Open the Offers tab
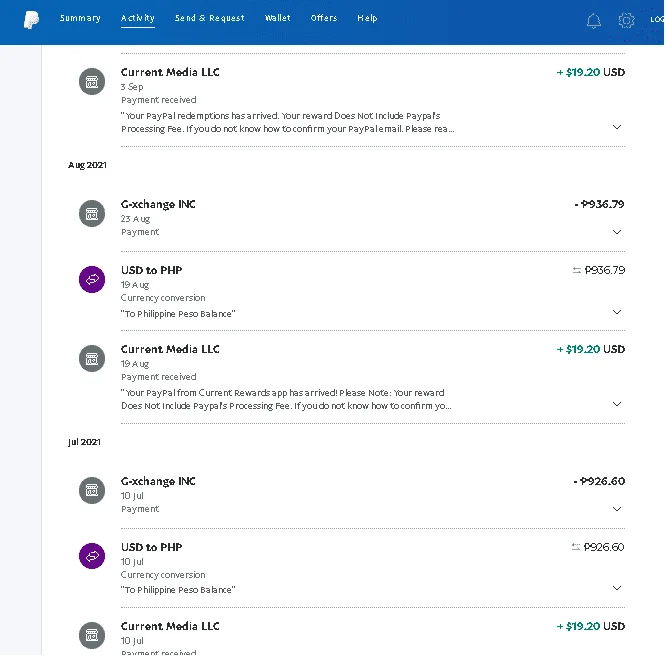The height and width of the screenshot is (659, 665). click(x=324, y=18)
